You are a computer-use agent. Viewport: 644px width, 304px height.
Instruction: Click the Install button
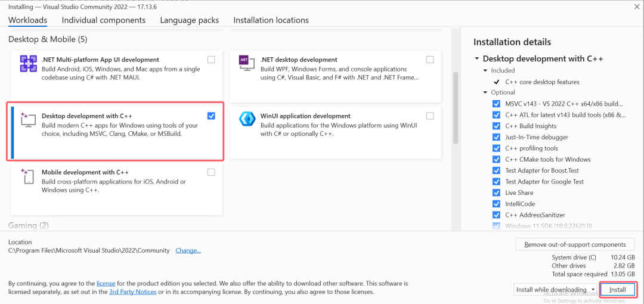click(618, 290)
